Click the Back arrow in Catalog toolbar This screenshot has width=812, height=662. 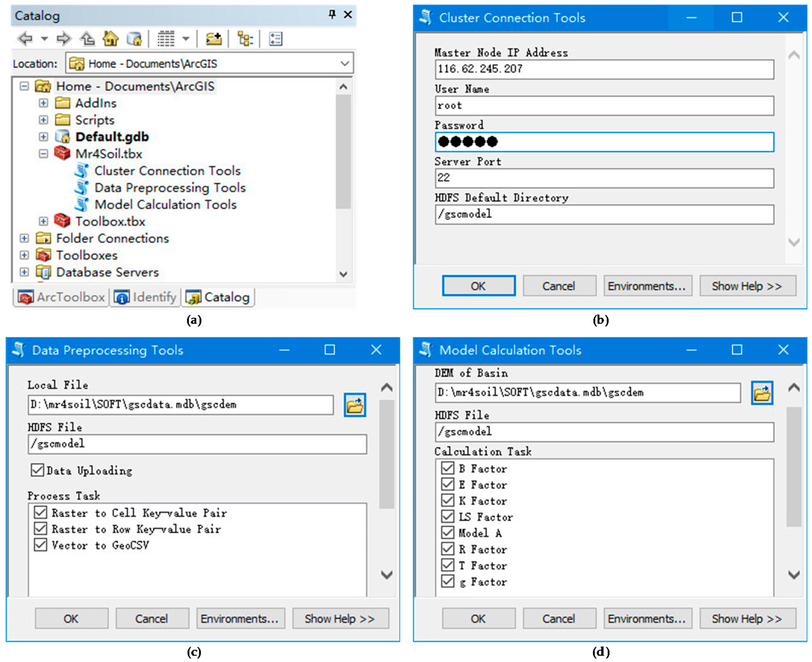(x=26, y=39)
